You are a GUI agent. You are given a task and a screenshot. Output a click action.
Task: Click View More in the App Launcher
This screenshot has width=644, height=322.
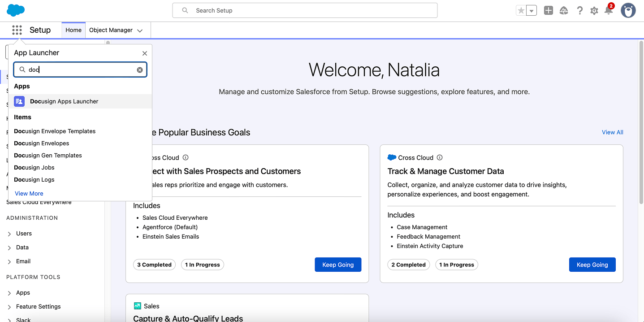click(29, 193)
